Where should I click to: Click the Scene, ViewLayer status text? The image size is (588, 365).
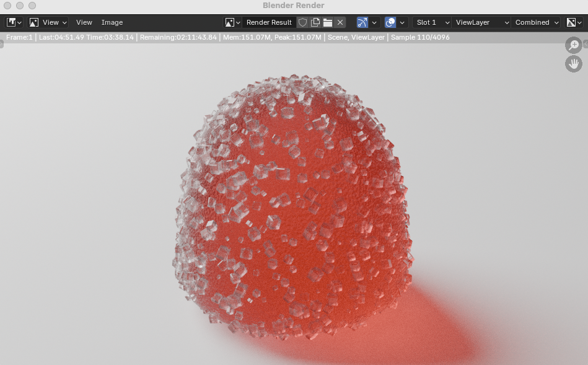[x=356, y=37]
